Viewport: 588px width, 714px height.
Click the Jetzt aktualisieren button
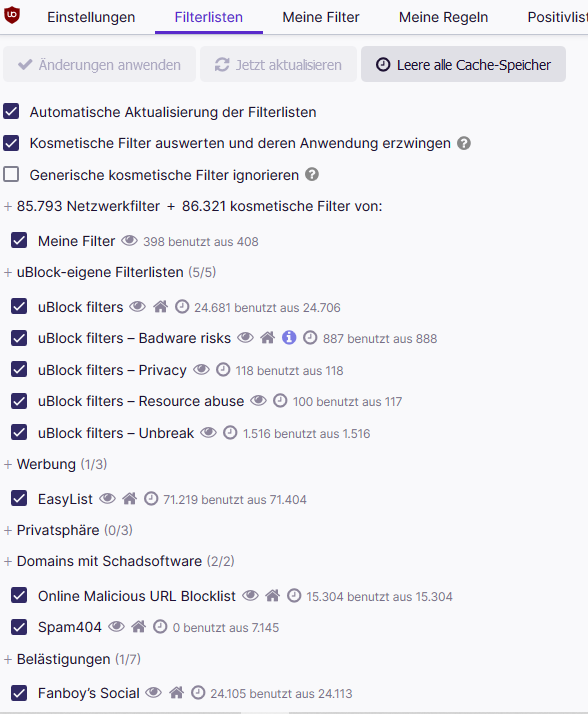(x=278, y=64)
